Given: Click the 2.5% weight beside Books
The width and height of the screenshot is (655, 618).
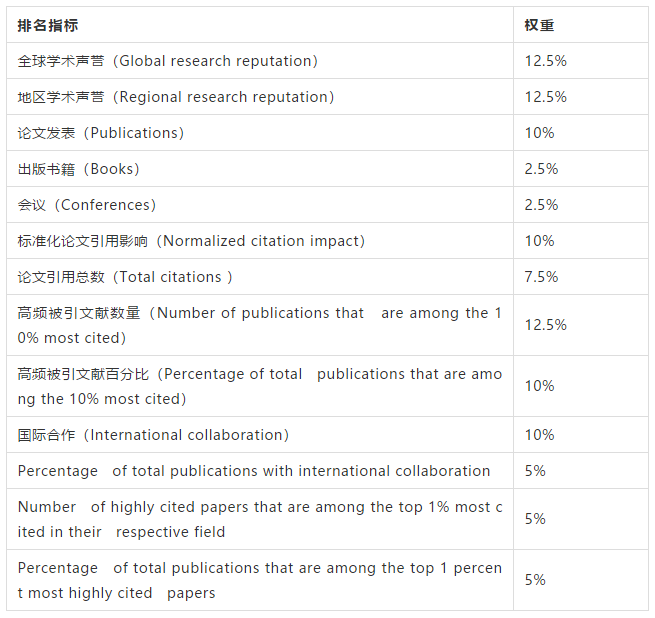Looking at the screenshot, I should [x=541, y=169].
